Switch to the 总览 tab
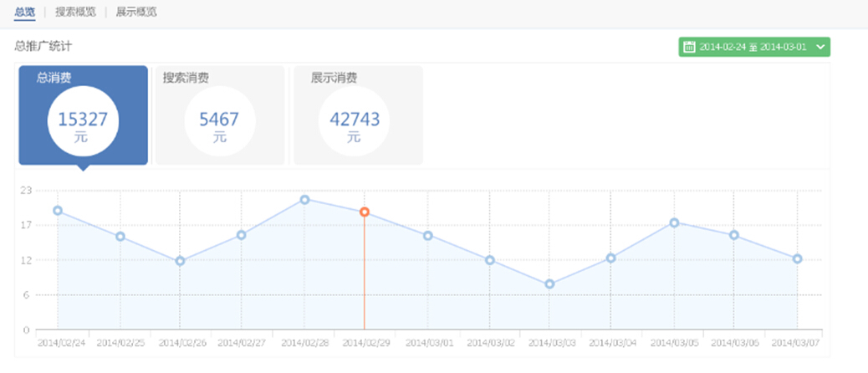Screen dimensions: 868x373 pos(25,12)
